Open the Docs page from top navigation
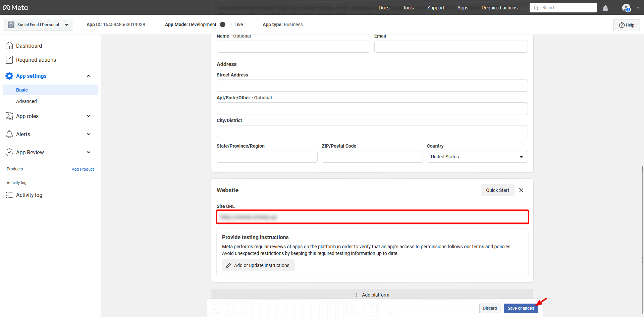 tap(384, 8)
